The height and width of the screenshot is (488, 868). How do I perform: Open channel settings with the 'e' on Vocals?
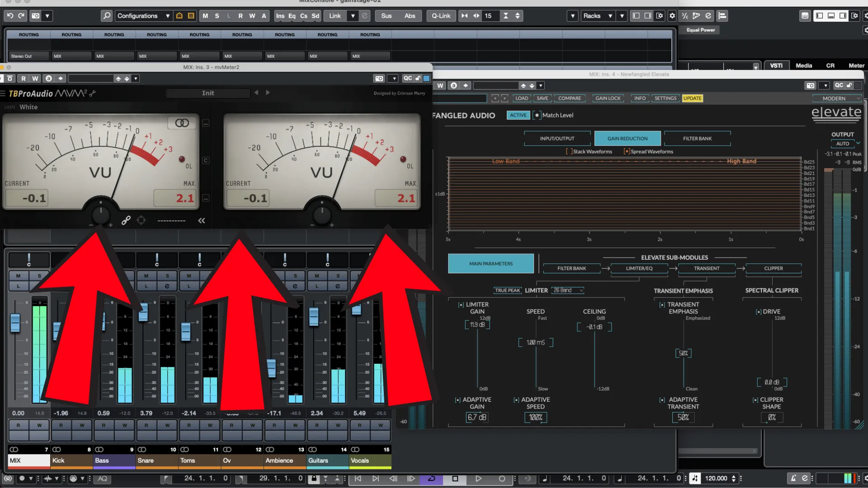380,285
